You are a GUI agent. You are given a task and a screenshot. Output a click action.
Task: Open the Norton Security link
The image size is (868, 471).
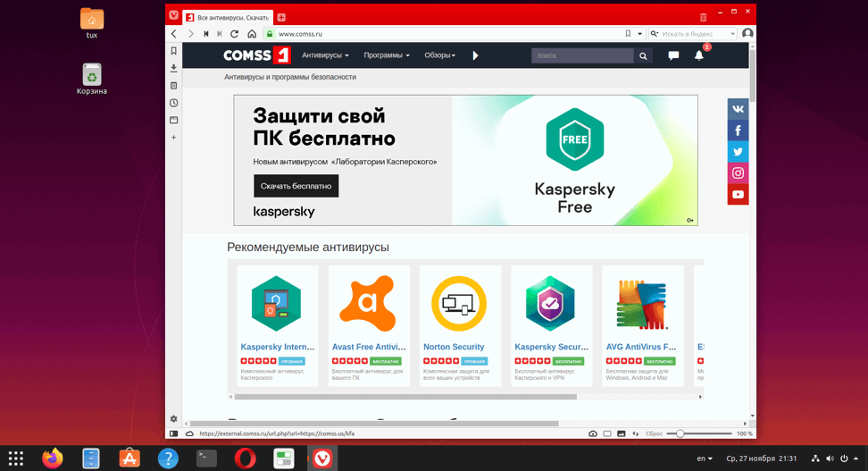pyautogui.click(x=454, y=347)
